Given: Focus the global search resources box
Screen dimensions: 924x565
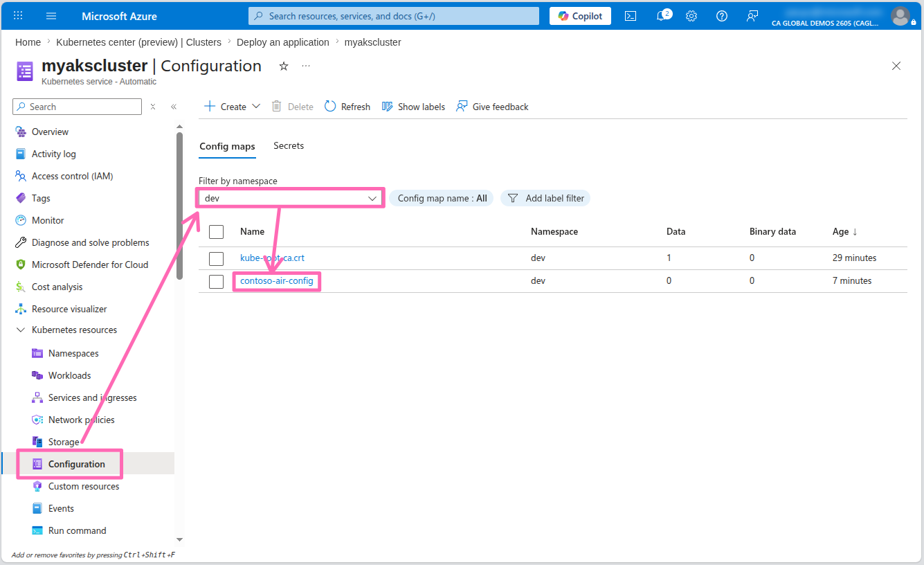Looking at the screenshot, I should pos(394,16).
